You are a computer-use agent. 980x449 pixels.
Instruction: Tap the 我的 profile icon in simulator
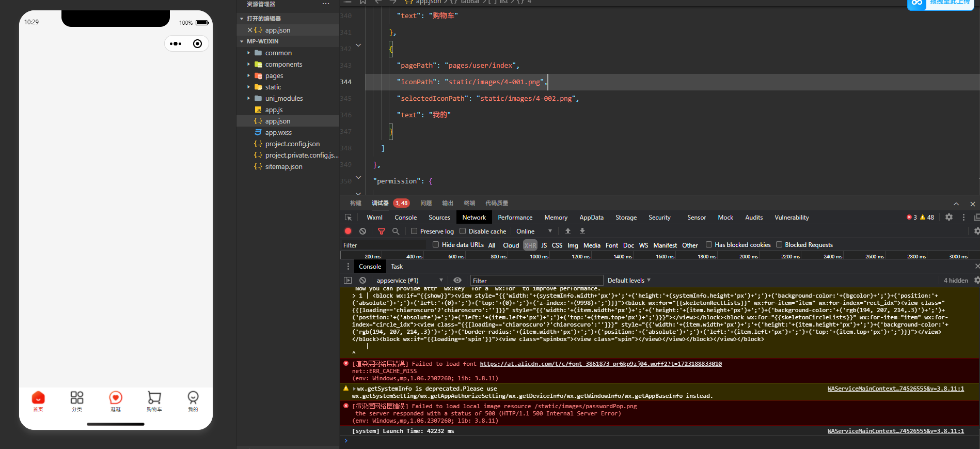click(x=193, y=397)
